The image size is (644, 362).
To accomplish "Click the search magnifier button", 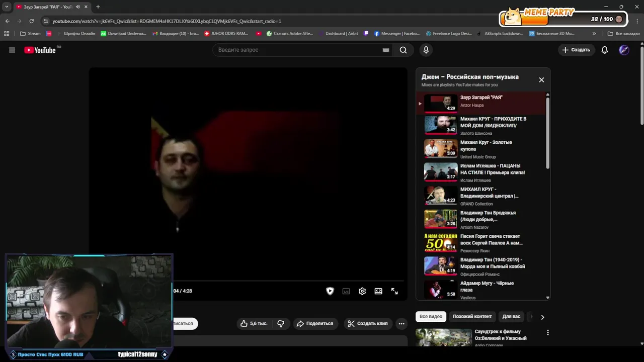I will pyautogui.click(x=403, y=50).
